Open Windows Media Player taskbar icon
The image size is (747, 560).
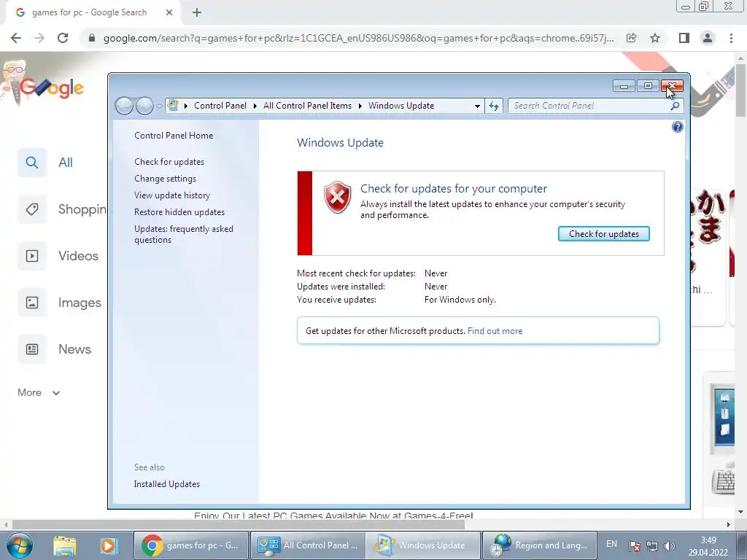click(108, 545)
